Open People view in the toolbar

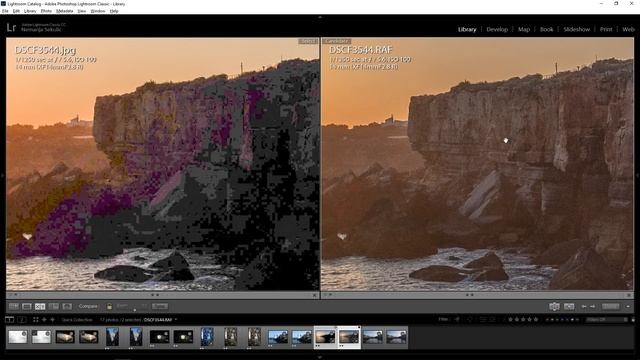67,306
